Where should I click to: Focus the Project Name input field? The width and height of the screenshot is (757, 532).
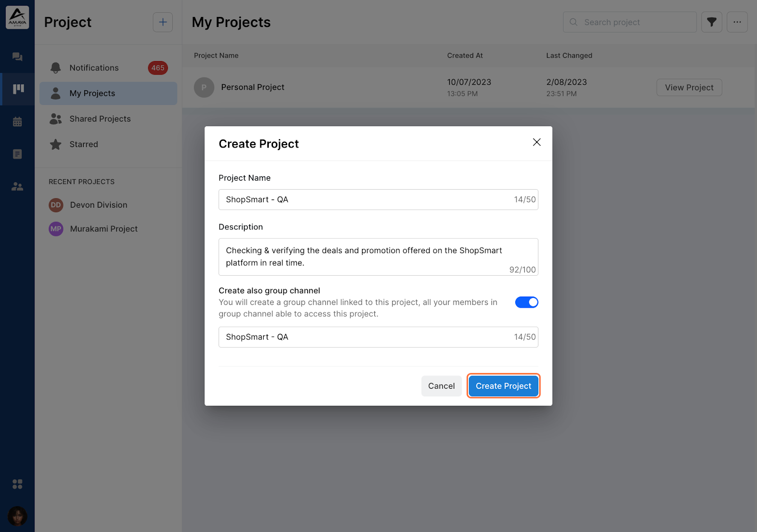tap(378, 200)
